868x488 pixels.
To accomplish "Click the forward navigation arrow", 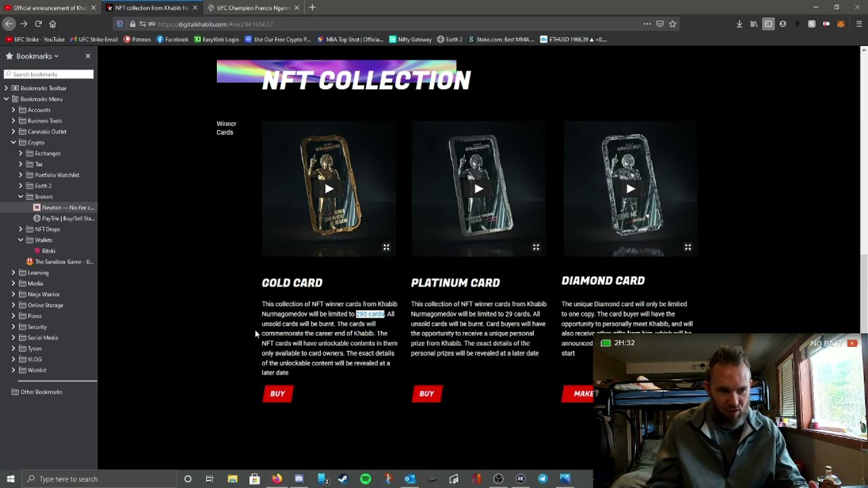I will [24, 24].
